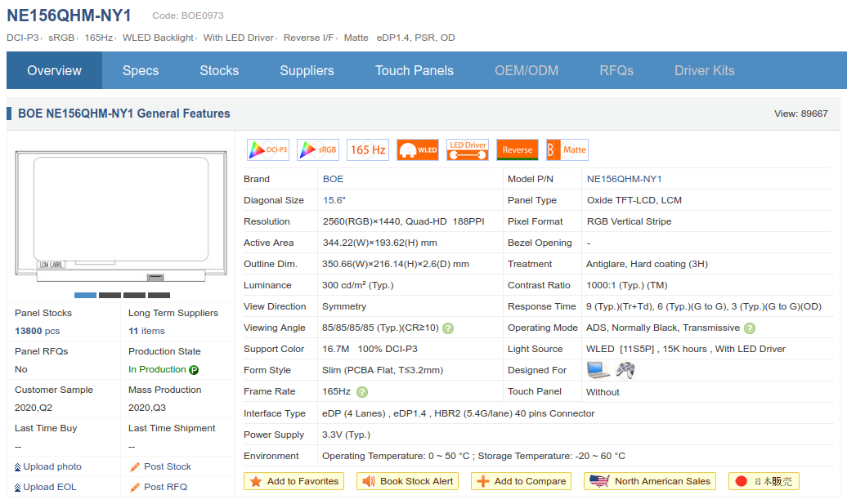Select the fourth image indicator bar
The height and width of the screenshot is (504, 847).
[159, 295]
